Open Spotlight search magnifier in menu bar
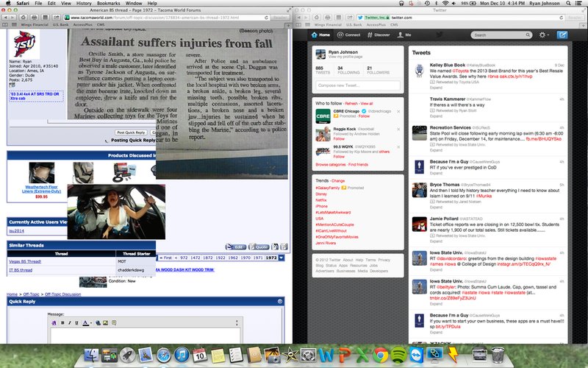This screenshot has height=368, width=588. click(x=568, y=3)
